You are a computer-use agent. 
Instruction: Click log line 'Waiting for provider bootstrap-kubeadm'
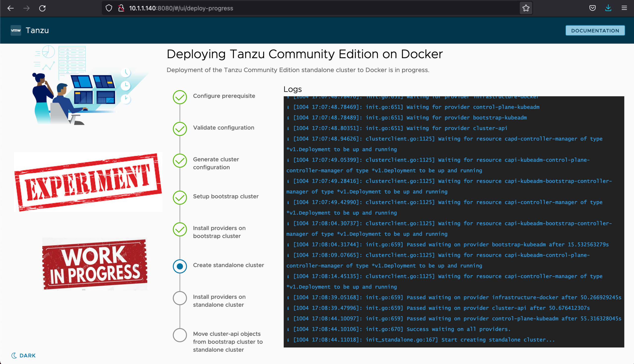(407, 118)
